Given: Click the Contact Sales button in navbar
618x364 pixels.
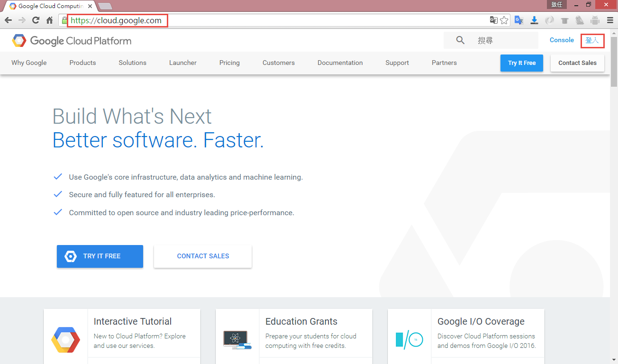Looking at the screenshot, I should click(x=577, y=63).
